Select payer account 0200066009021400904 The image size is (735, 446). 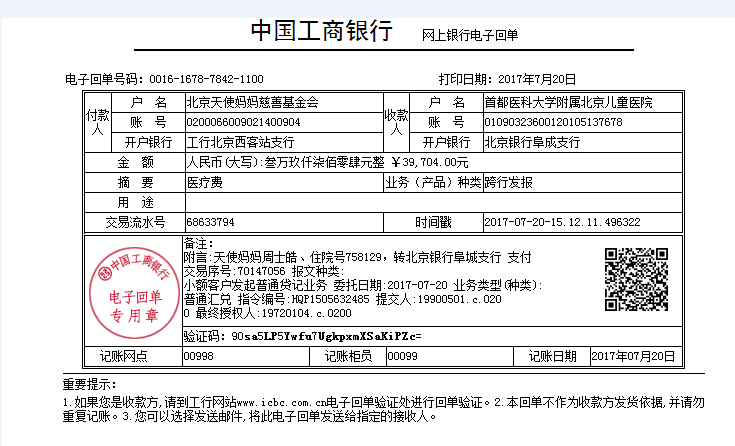pos(243,122)
